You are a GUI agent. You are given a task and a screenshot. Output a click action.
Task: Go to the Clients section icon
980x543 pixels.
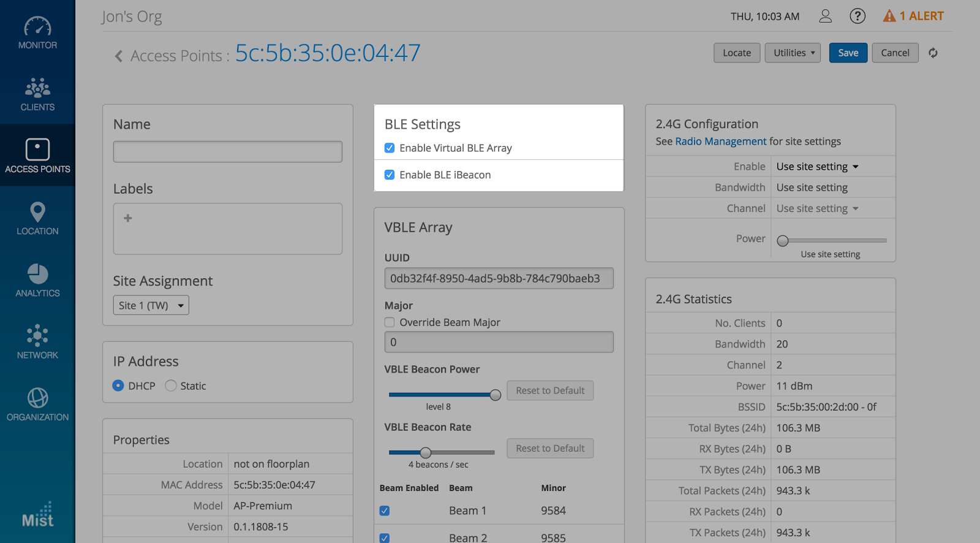click(37, 88)
